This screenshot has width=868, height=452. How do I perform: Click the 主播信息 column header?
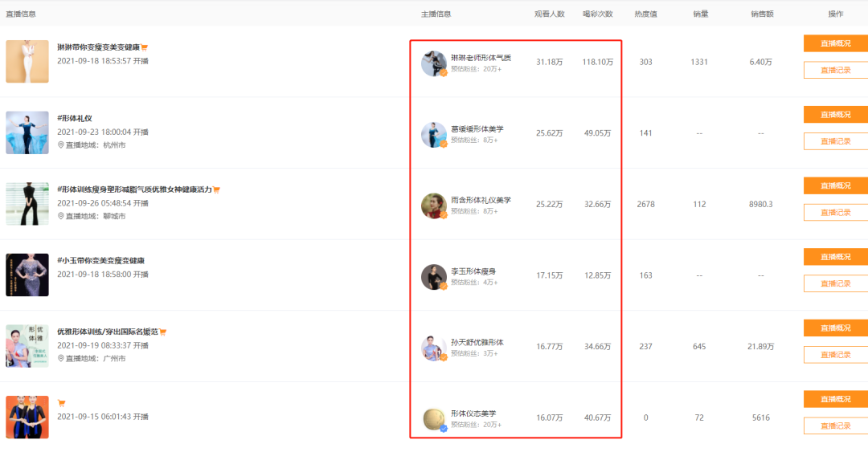click(x=436, y=14)
